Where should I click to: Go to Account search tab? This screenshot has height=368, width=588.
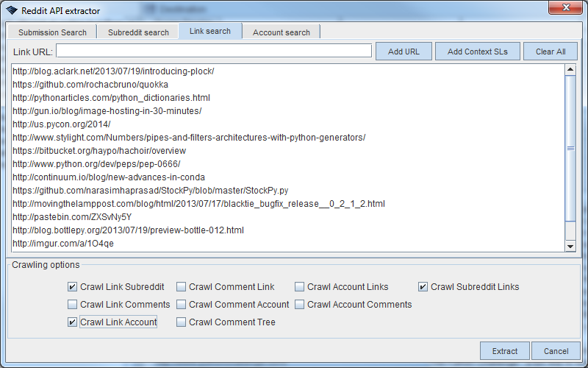[x=282, y=32]
